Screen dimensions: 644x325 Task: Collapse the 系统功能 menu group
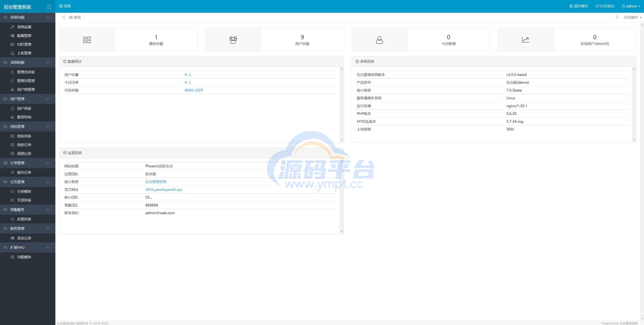click(28, 17)
